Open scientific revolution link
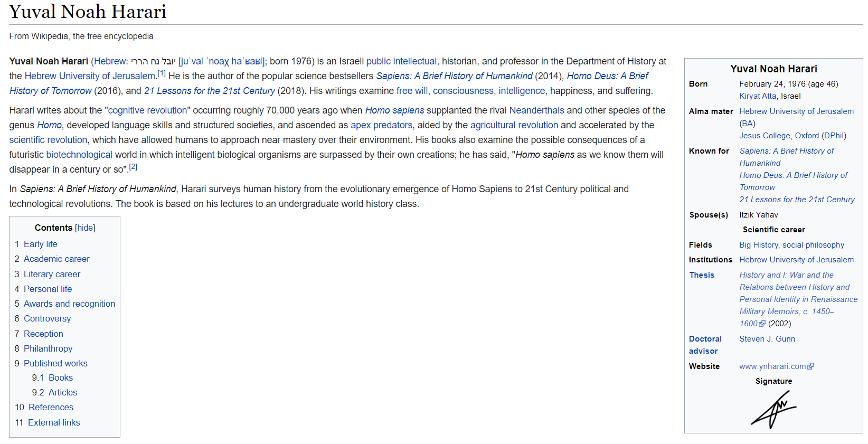 click(48, 140)
